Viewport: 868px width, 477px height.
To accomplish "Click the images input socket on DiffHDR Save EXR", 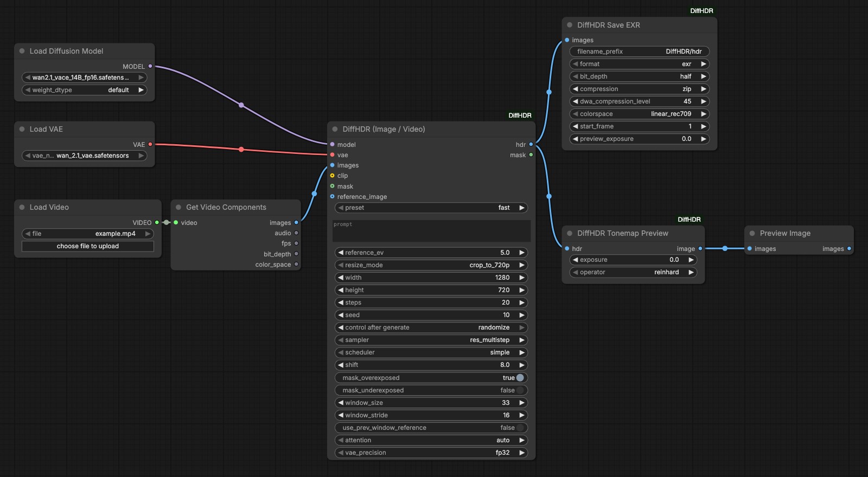I will pyautogui.click(x=567, y=40).
